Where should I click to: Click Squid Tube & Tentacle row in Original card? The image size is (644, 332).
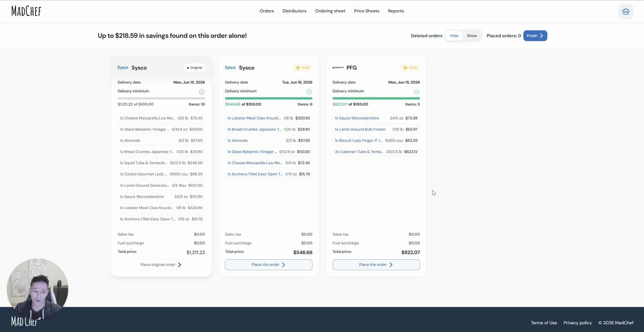coord(161,163)
